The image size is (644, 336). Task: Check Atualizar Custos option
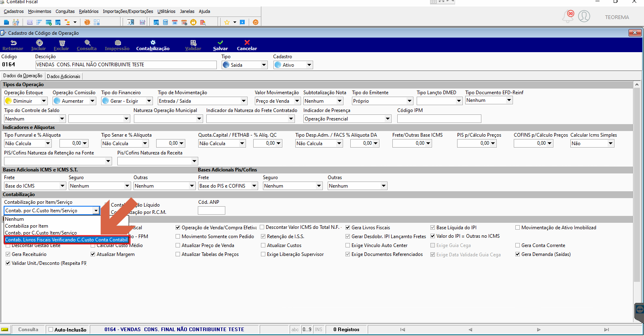tap(263, 245)
